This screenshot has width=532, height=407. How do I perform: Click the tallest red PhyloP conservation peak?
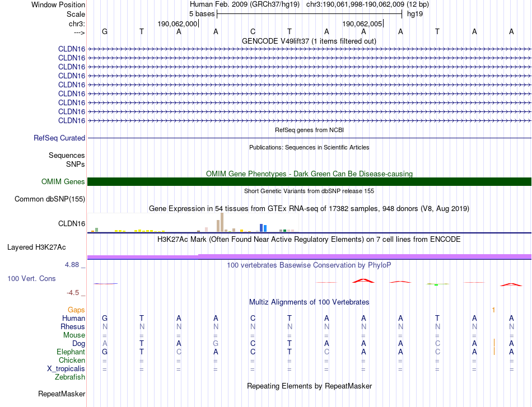[363, 280]
